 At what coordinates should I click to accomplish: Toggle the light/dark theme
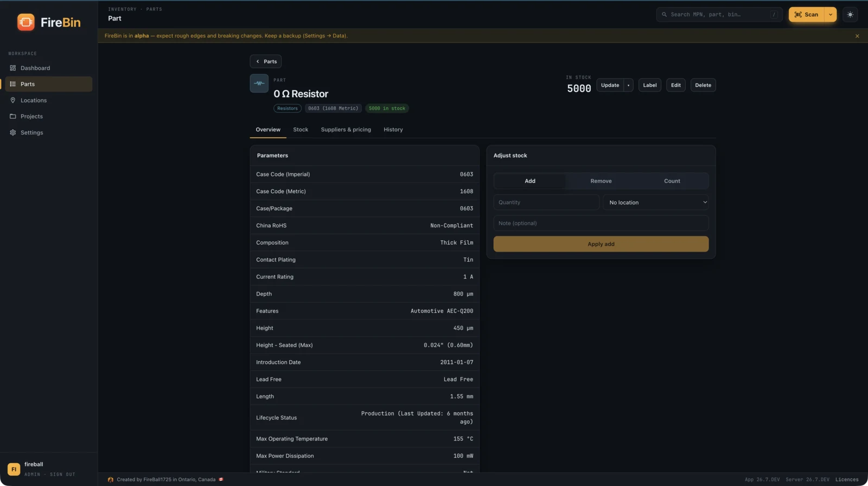[850, 15]
